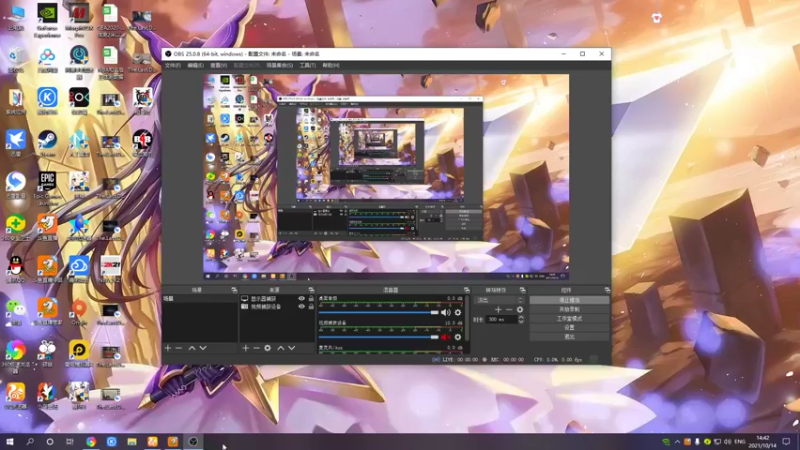Open video capture device audio gear in mixer
Screen dimensions: 800x450
[x=458, y=337]
